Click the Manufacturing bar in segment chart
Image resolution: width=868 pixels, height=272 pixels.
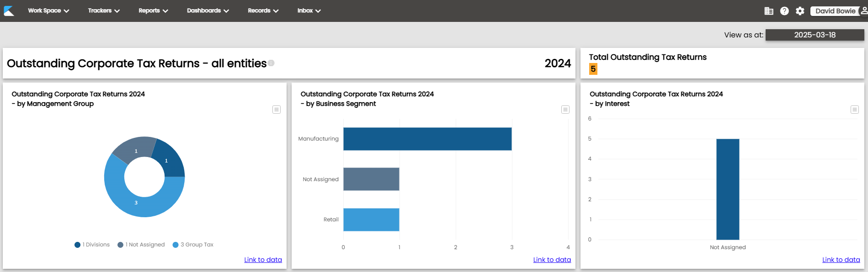(x=427, y=139)
